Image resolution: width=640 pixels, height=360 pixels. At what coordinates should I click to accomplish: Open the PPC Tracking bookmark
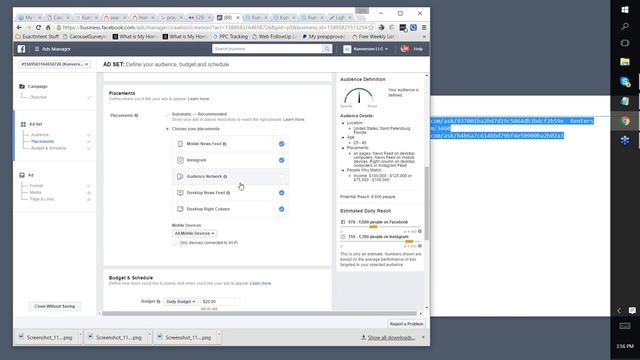pos(230,37)
